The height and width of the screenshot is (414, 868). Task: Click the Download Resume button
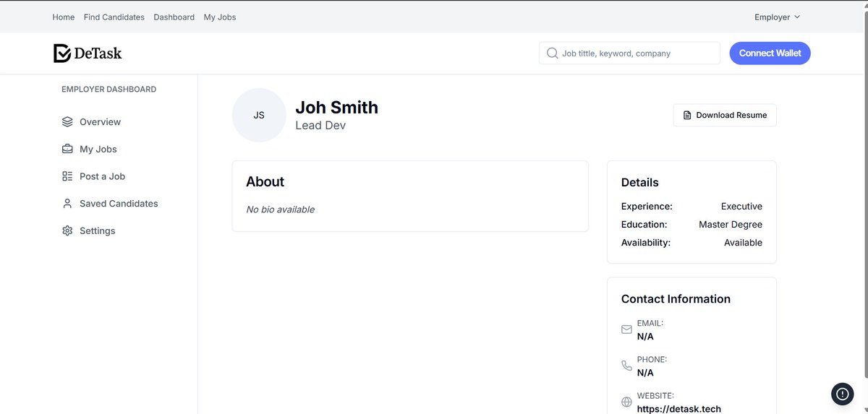coord(725,115)
